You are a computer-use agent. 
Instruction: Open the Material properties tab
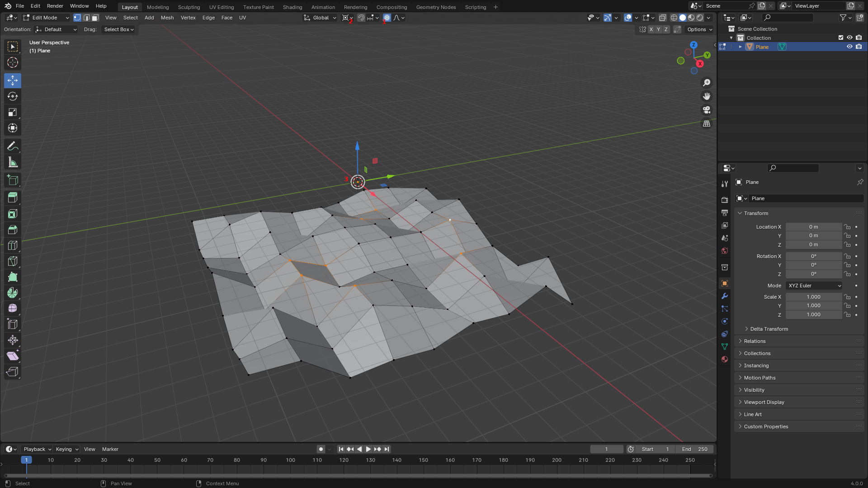725,359
